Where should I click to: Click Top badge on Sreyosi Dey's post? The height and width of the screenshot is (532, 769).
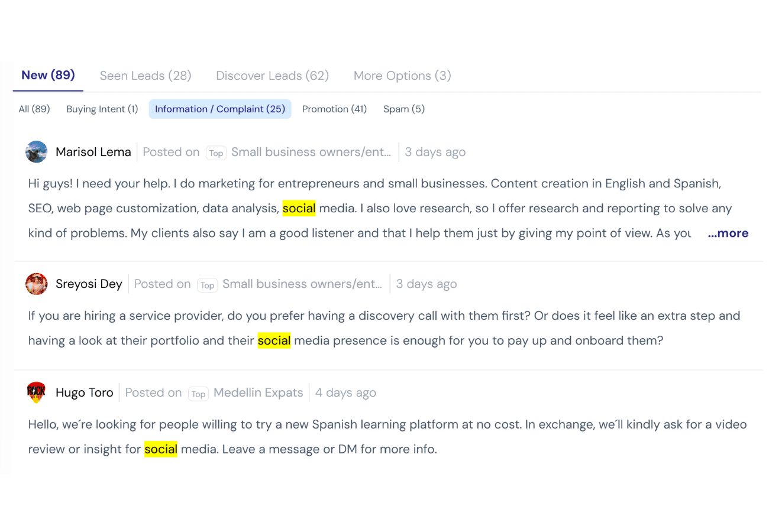[207, 285]
